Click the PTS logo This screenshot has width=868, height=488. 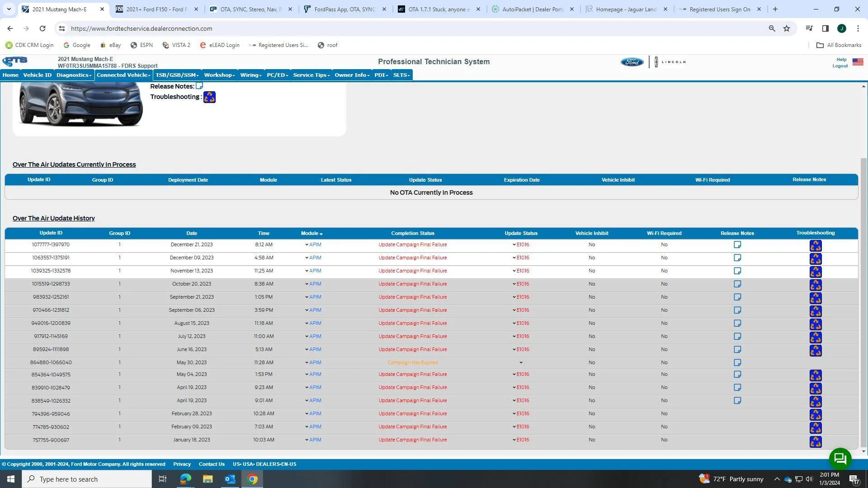[x=15, y=61]
